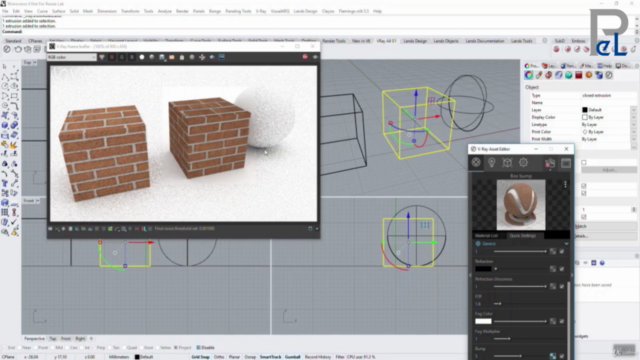This screenshot has width=640, height=360.
Task: Open the Surface menu
Action: (x=58, y=11)
